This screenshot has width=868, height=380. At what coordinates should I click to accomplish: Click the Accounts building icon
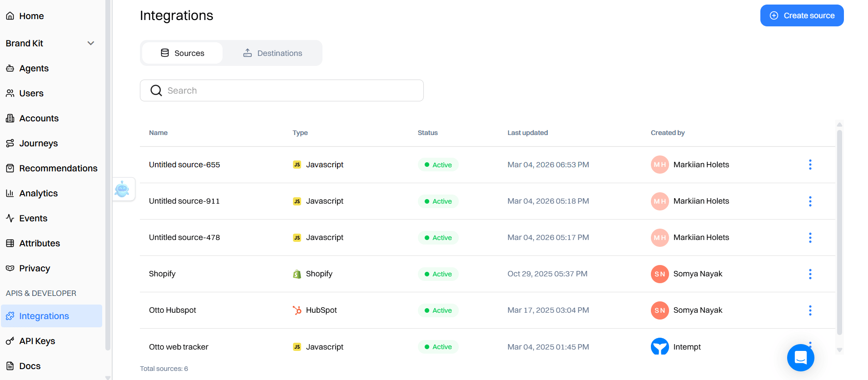point(10,118)
